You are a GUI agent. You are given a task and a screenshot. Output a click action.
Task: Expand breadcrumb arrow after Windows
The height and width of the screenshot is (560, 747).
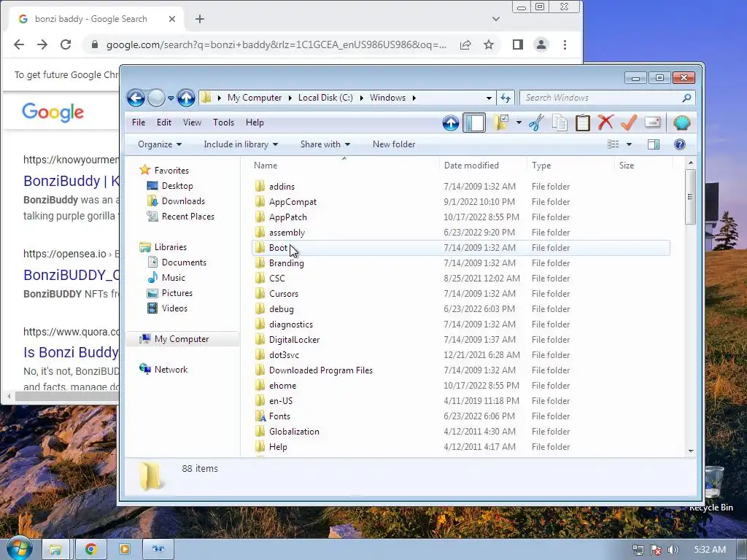pos(414,98)
